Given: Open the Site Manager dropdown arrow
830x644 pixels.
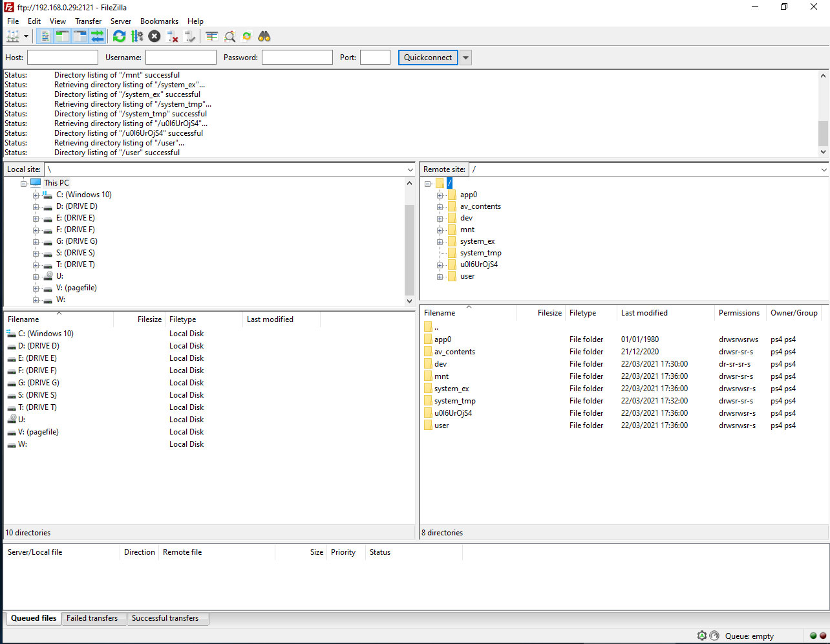Looking at the screenshot, I should (27, 37).
